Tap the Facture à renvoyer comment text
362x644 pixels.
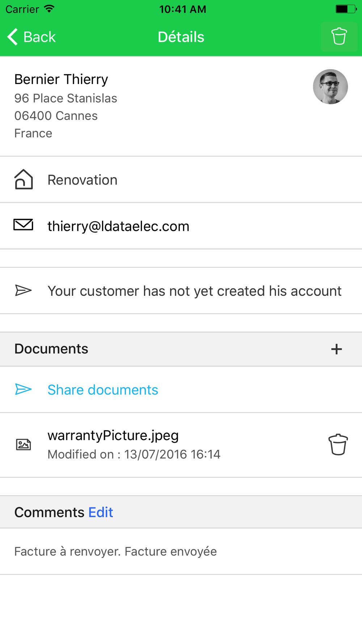coord(115,552)
